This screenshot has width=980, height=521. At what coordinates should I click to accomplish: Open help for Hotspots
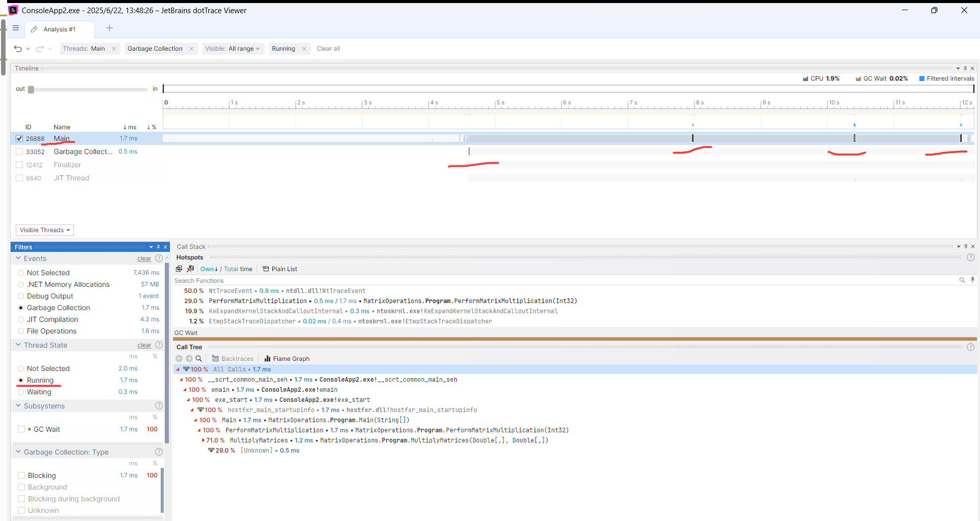[x=970, y=257]
